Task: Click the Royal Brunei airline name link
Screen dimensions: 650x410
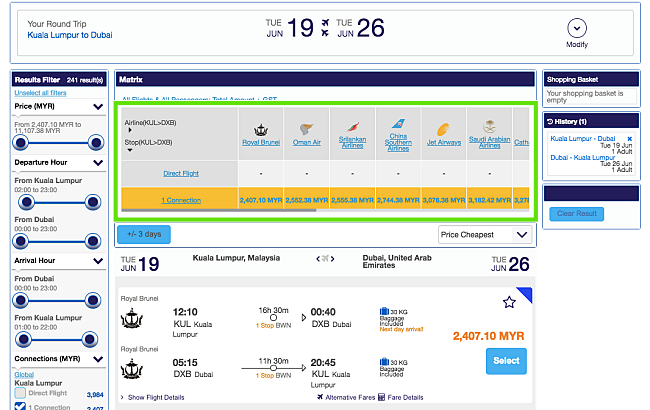Action: tap(261, 142)
